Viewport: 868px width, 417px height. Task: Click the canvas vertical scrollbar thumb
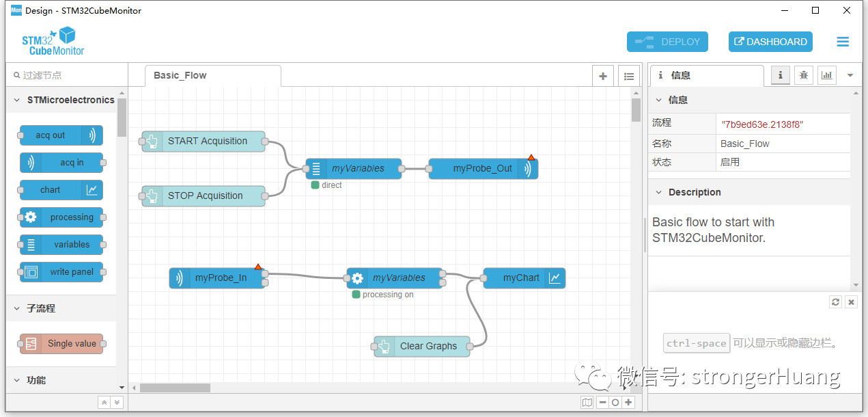click(x=636, y=110)
